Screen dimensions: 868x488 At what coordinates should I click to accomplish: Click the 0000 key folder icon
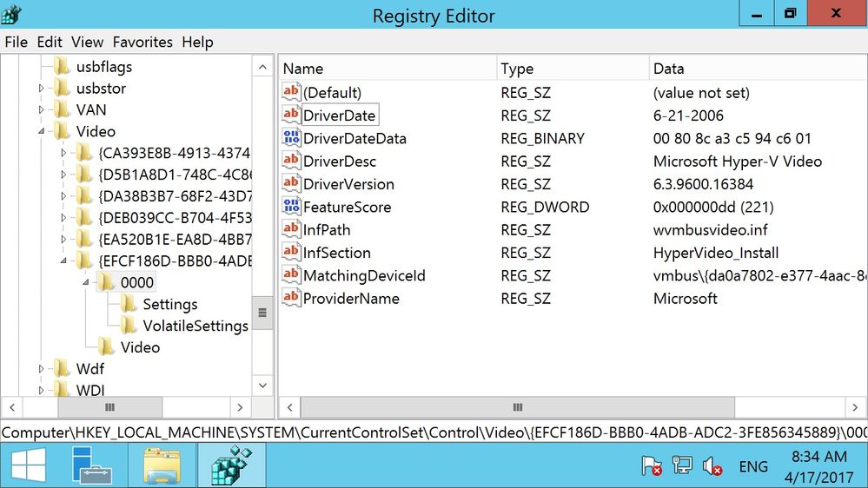106,282
